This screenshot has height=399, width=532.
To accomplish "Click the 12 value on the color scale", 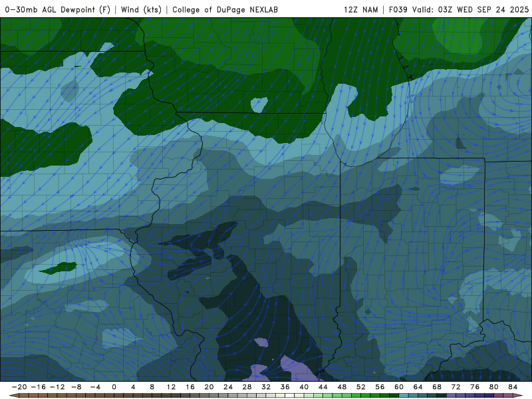I will coord(171,387).
